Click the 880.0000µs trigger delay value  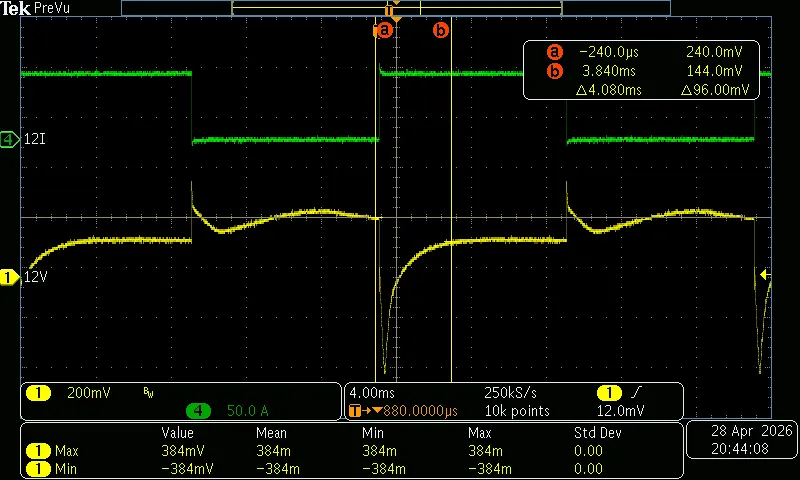pos(420,411)
